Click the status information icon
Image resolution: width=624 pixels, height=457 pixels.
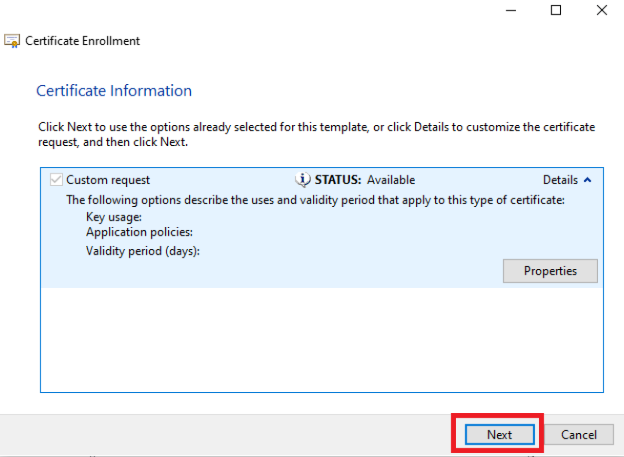302,180
